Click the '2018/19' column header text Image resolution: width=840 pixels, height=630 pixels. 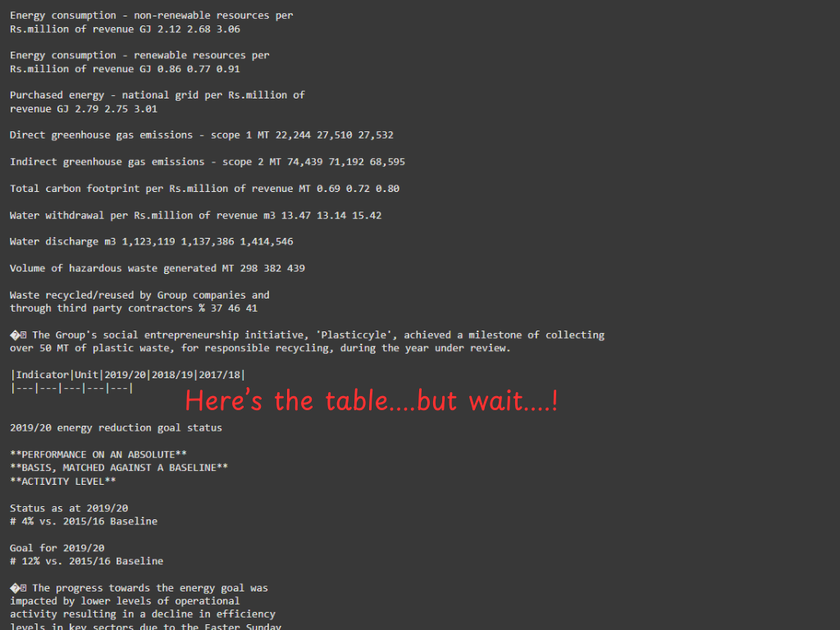172,375
